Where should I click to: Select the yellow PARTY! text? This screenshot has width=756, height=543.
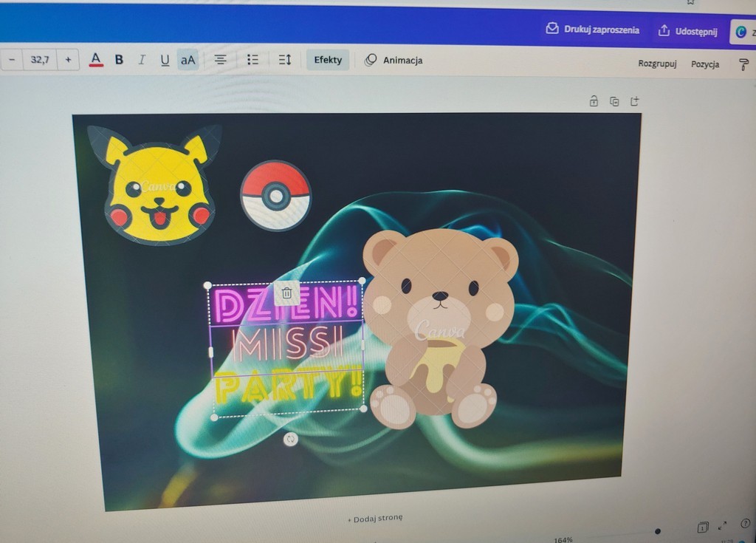pyautogui.click(x=289, y=387)
